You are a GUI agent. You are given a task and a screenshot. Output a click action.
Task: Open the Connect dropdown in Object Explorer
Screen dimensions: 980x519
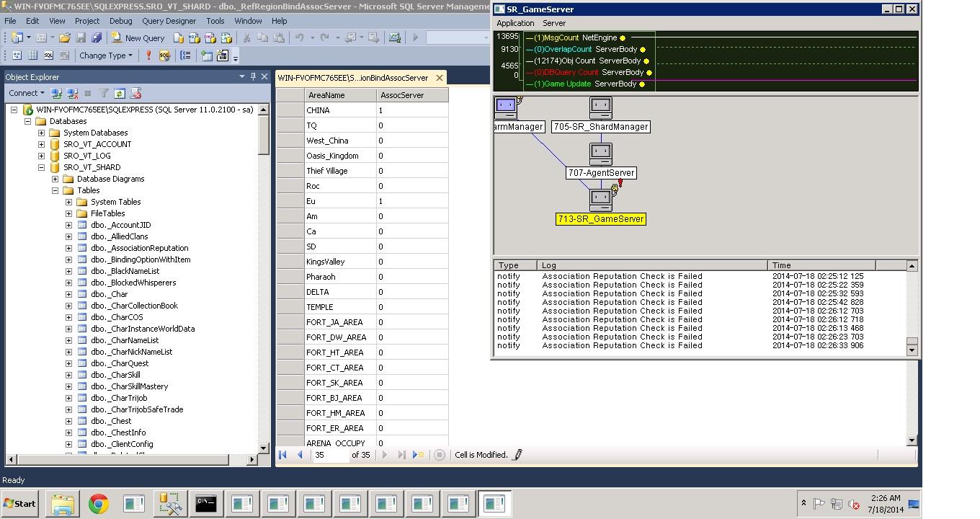coord(27,93)
